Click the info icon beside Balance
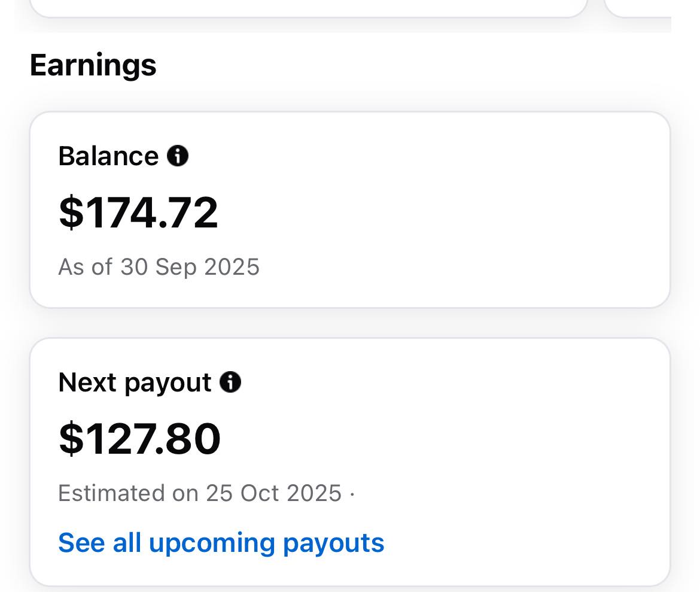 click(x=178, y=156)
